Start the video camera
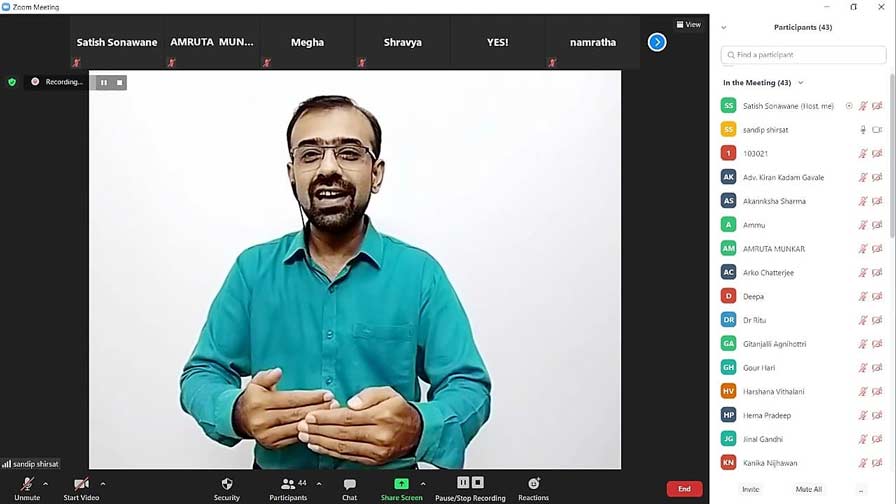Viewport: 896px width, 504px height. click(x=81, y=488)
